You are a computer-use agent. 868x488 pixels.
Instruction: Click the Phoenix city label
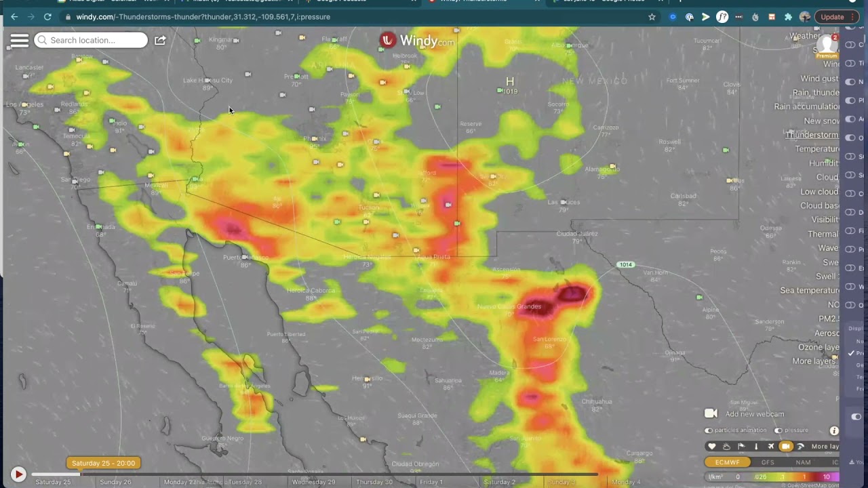(x=314, y=139)
